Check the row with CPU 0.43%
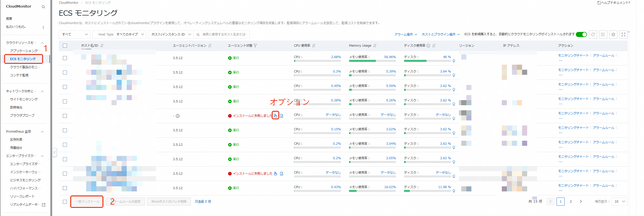 click(x=65, y=188)
